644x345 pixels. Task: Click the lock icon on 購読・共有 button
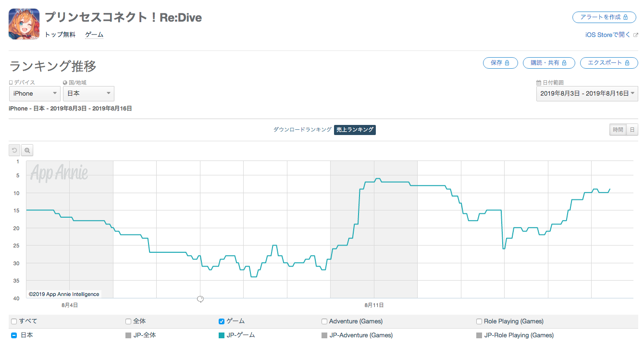(x=565, y=63)
